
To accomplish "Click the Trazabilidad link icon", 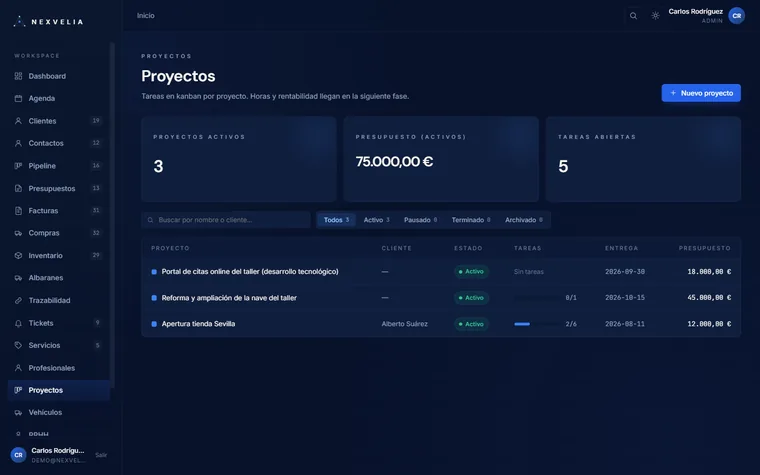I will pos(18,301).
